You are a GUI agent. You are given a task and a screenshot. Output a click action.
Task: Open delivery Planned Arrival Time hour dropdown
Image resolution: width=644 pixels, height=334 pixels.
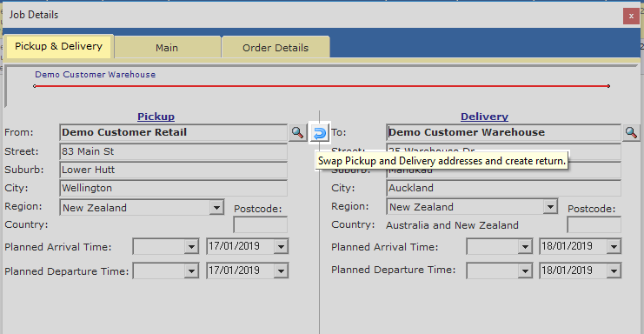click(525, 246)
